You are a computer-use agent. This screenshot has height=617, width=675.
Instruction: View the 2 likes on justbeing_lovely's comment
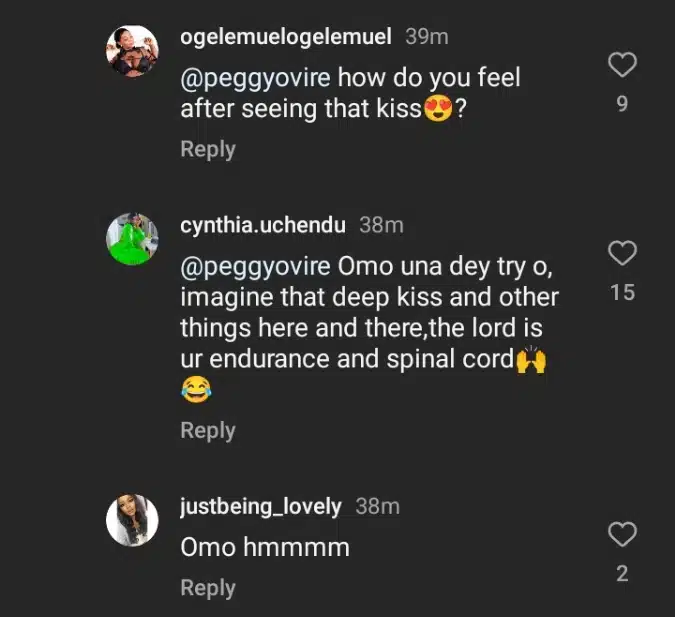click(x=622, y=574)
